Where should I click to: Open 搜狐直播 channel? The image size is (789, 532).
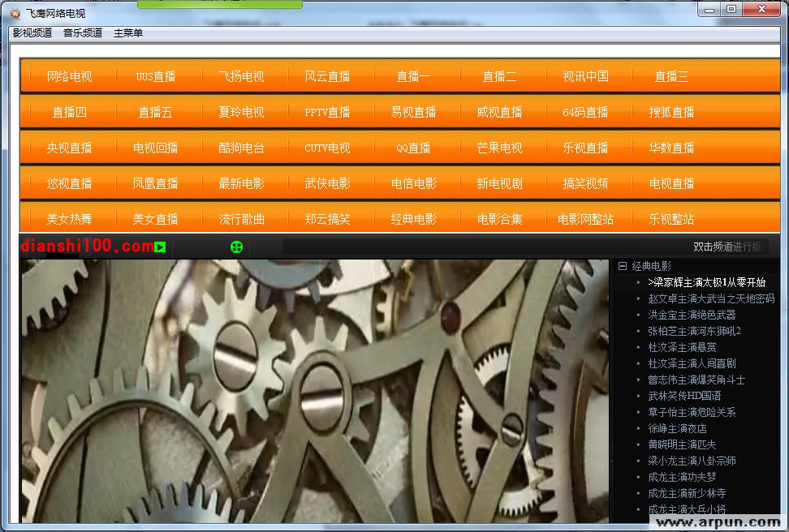point(672,112)
